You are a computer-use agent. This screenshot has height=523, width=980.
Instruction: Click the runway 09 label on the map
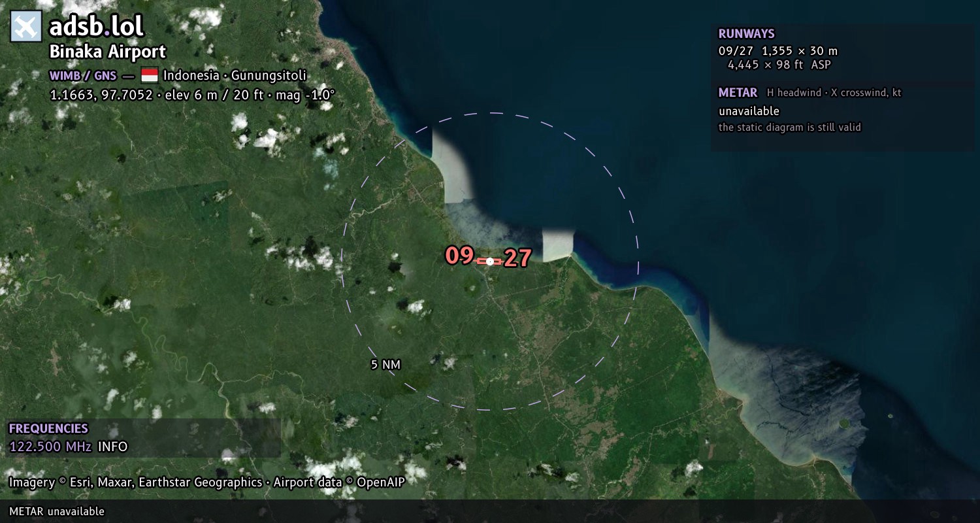click(459, 256)
